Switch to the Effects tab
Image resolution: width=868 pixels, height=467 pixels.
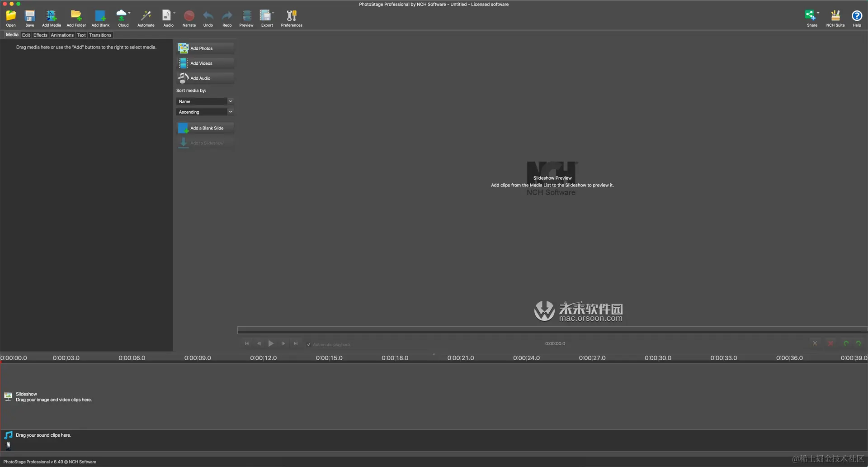[40, 35]
